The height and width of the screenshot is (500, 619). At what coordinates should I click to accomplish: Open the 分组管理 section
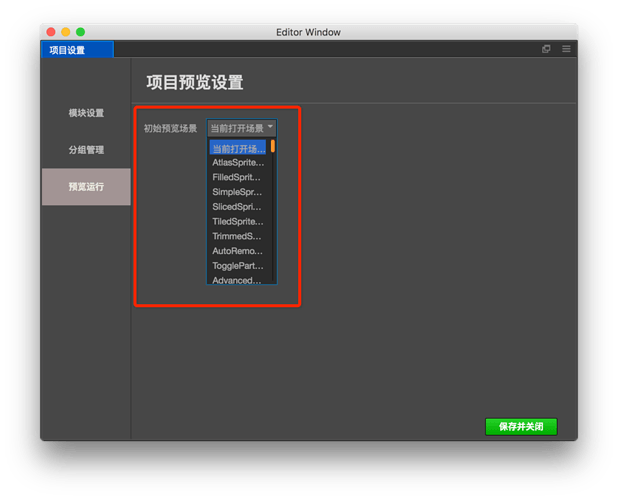point(86,150)
